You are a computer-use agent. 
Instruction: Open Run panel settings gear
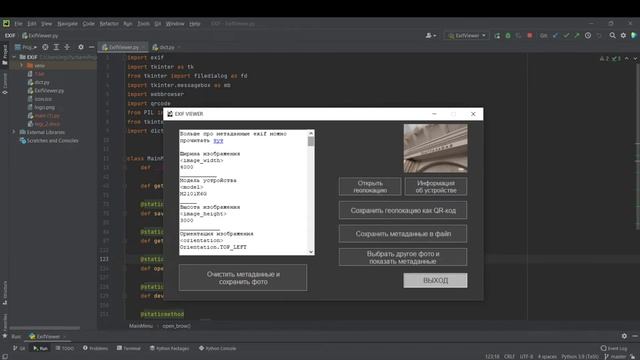(624, 336)
